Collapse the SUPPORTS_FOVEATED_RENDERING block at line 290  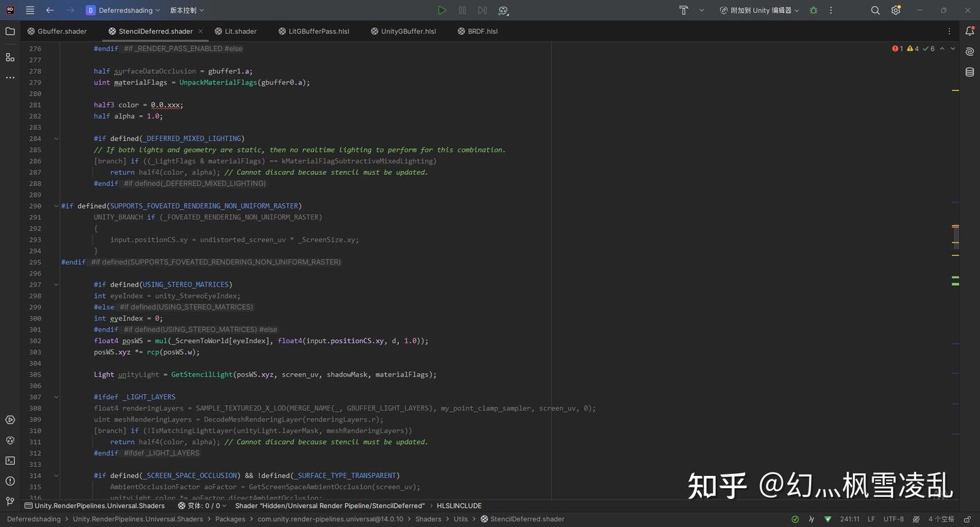coord(56,206)
